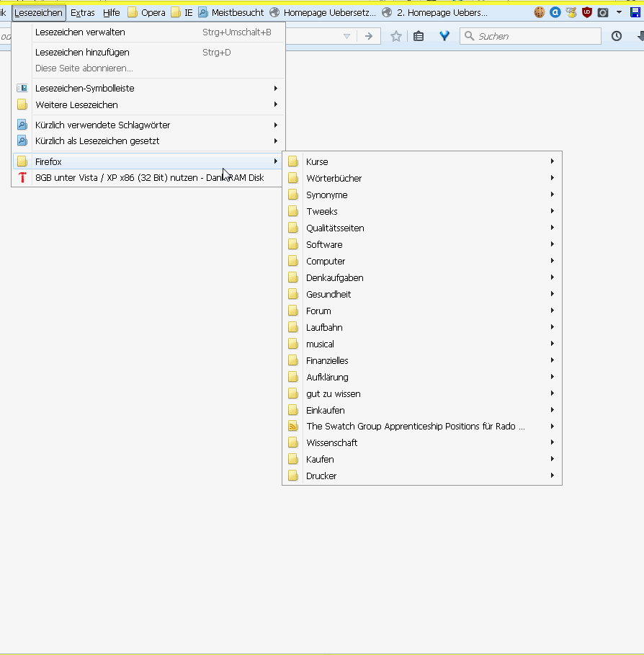Open the Qualitätsseiten folder

point(422,228)
